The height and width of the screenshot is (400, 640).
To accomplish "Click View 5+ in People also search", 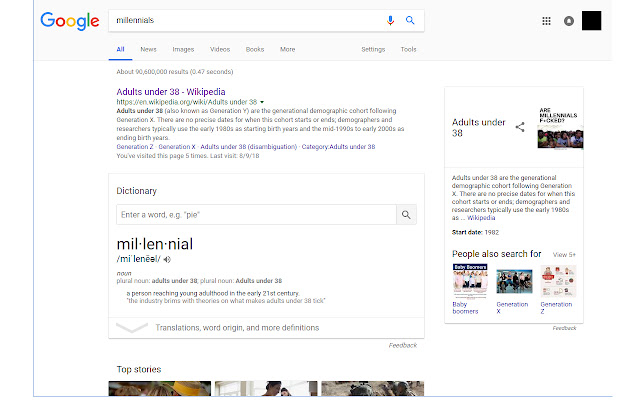I will (564, 255).
